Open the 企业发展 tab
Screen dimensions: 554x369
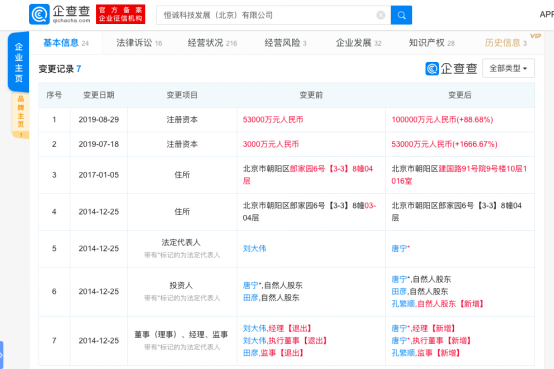click(358, 43)
